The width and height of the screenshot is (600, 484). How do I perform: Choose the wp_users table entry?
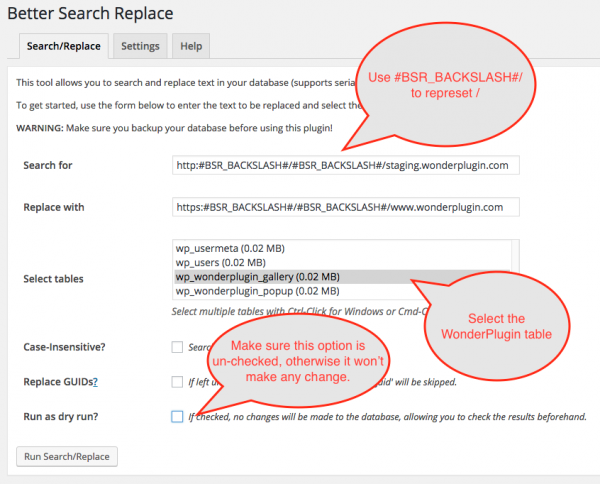pos(222,262)
